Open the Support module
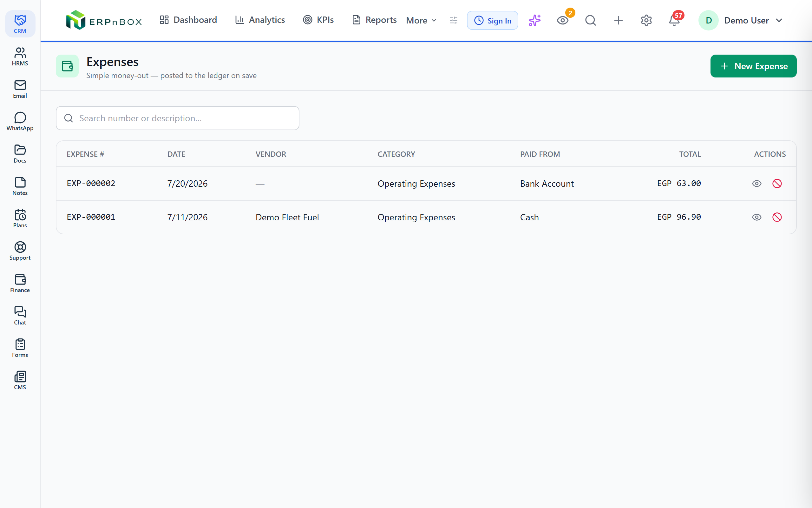The height and width of the screenshot is (508, 812). [20, 251]
